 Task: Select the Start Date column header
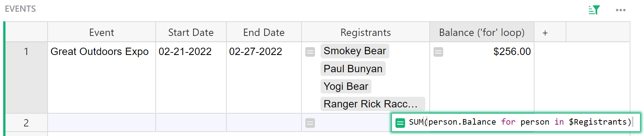191,32
